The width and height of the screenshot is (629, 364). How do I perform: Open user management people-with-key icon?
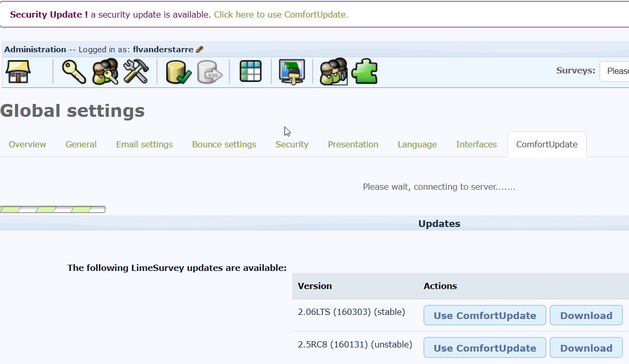click(x=105, y=71)
